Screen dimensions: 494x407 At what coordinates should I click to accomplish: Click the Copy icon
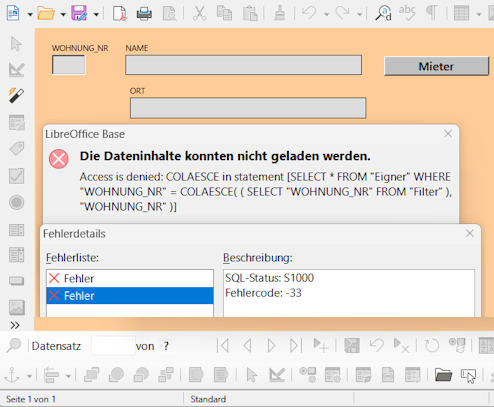[x=224, y=13]
